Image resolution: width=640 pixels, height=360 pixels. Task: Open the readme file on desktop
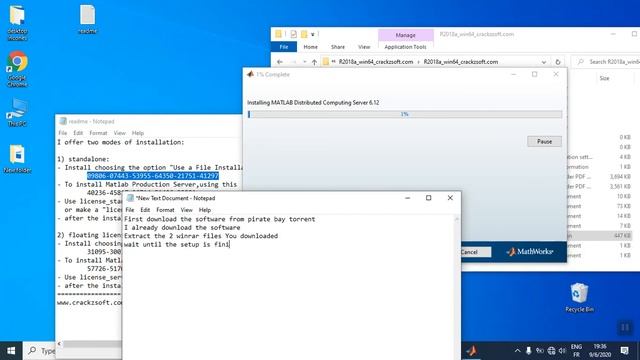[87, 19]
